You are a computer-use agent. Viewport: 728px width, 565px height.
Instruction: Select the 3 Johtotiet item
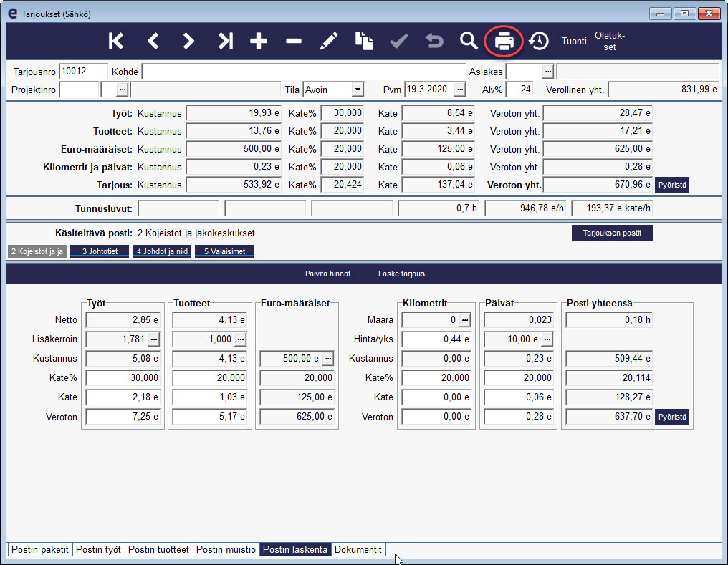tap(100, 251)
